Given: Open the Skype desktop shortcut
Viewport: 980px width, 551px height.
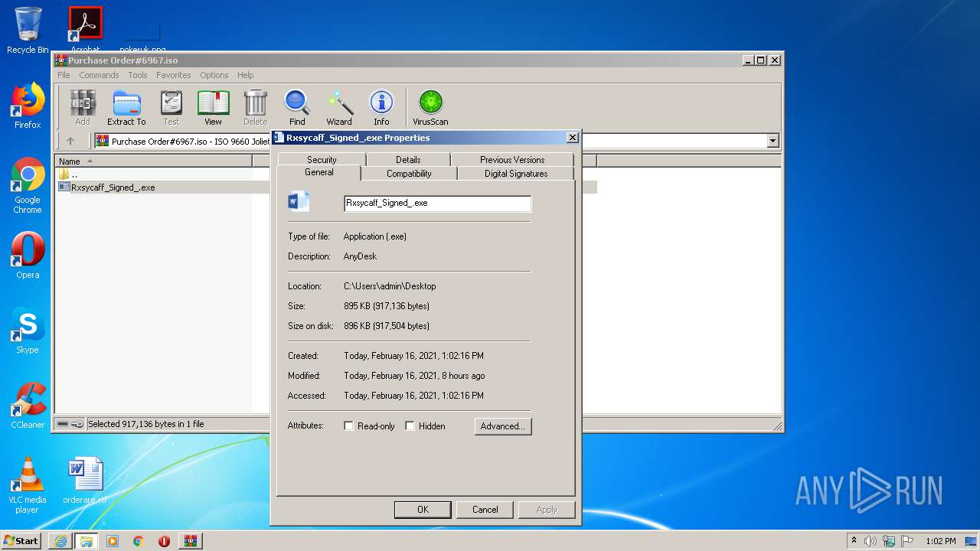Looking at the screenshot, I should click(x=28, y=331).
